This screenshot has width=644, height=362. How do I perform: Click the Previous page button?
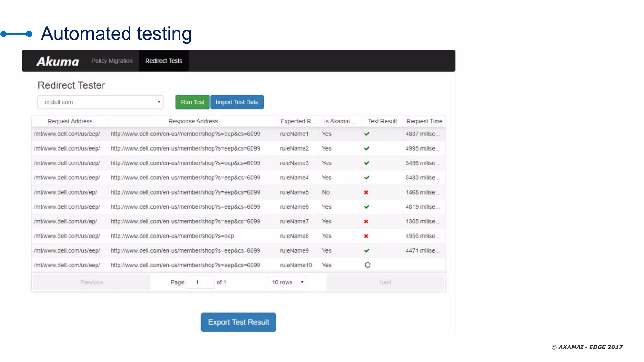[92, 282]
